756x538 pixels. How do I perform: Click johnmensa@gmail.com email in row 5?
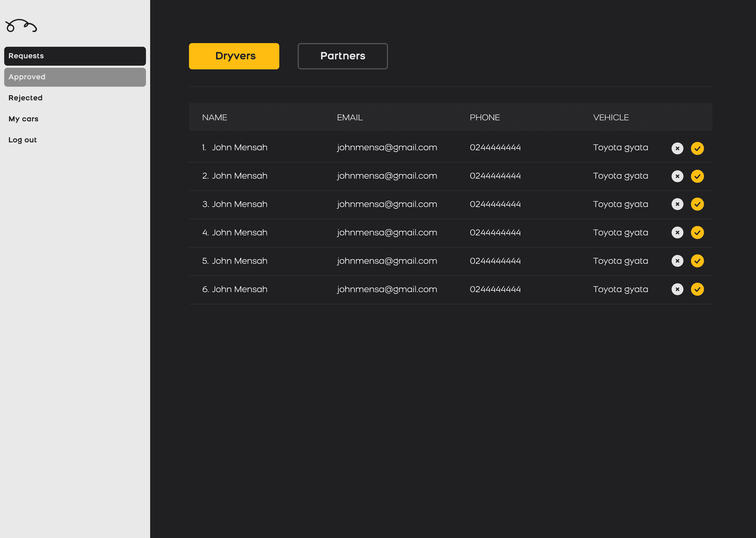(x=387, y=261)
